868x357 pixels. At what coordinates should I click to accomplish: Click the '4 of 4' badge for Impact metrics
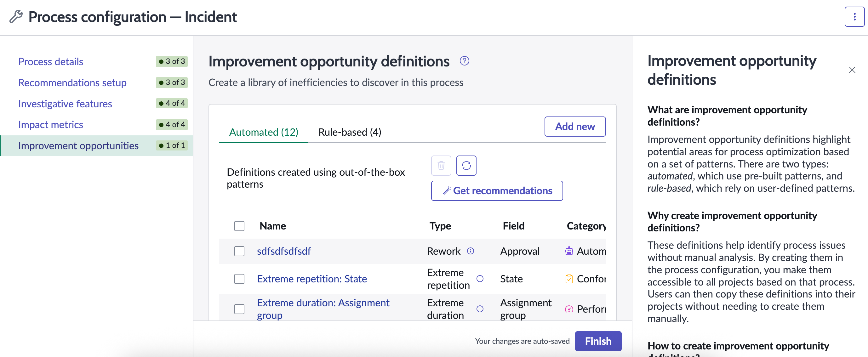coord(172,125)
